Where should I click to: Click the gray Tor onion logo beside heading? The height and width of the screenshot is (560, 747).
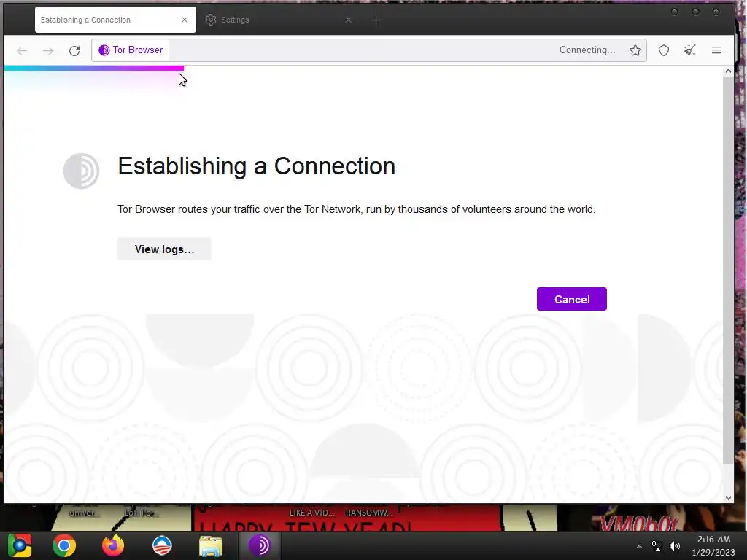click(x=82, y=171)
